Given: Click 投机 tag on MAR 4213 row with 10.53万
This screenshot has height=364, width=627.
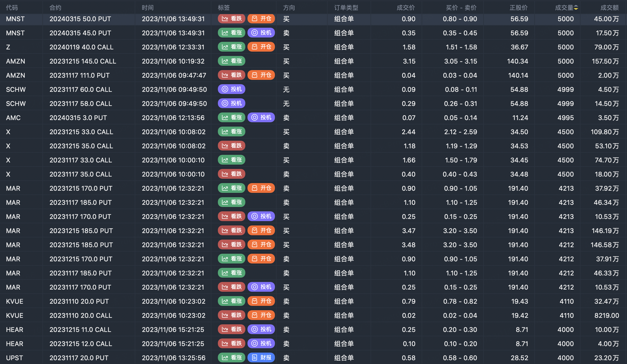Looking at the screenshot, I should [261, 216].
